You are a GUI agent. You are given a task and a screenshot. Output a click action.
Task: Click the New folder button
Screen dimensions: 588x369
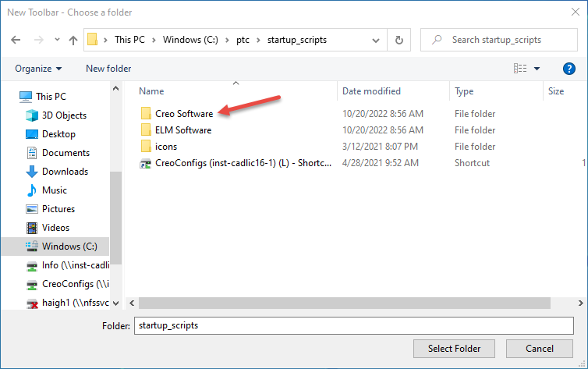[108, 69]
